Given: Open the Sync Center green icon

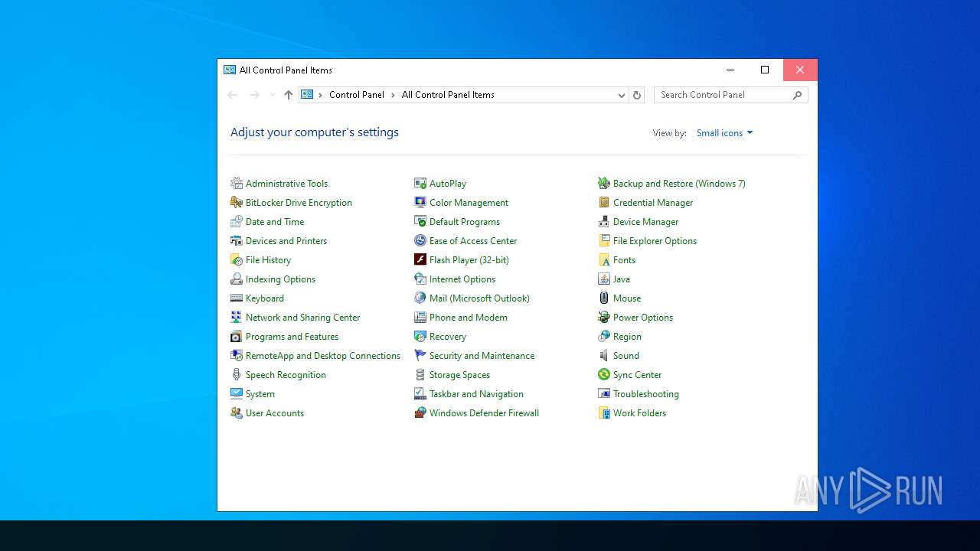Looking at the screenshot, I should click(x=604, y=375).
